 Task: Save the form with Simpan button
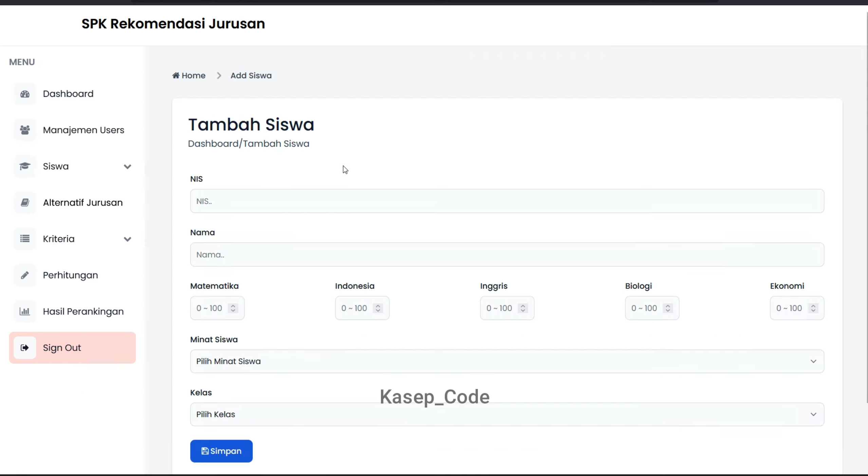pos(221,451)
